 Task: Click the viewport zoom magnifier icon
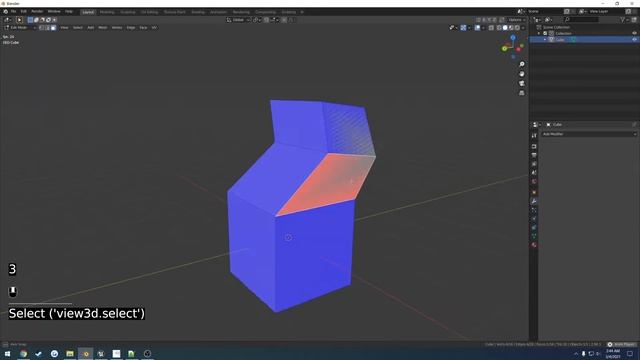coord(522,64)
